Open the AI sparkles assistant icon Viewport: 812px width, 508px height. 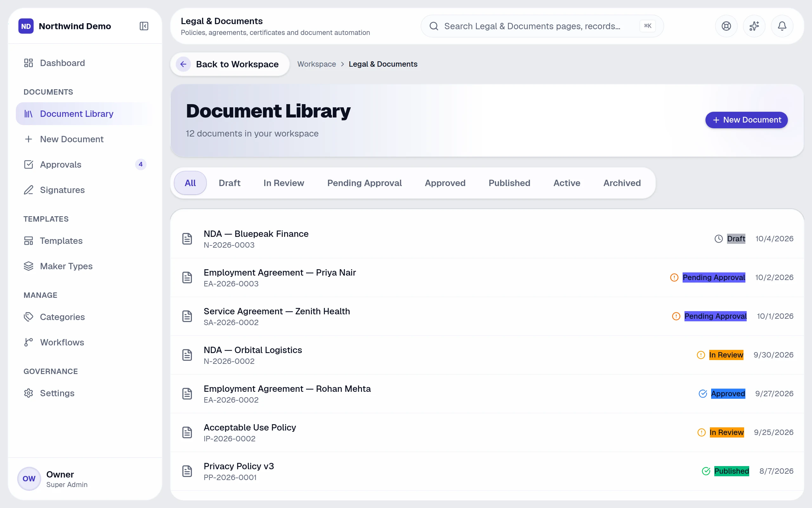[x=754, y=26]
